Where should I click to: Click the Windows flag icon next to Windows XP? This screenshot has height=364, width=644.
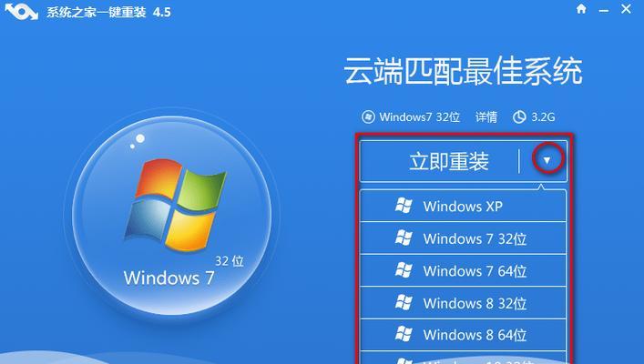coord(404,206)
